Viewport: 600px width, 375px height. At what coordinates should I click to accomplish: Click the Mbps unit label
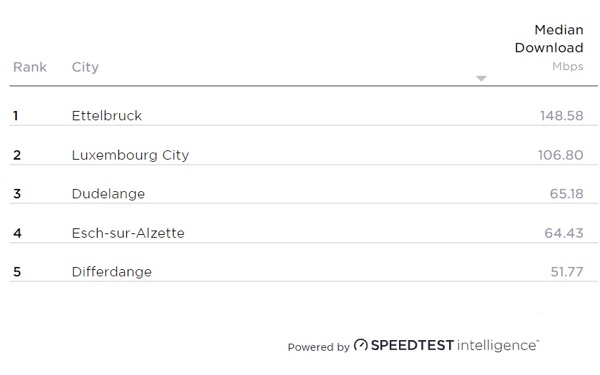pyautogui.click(x=567, y=67)
